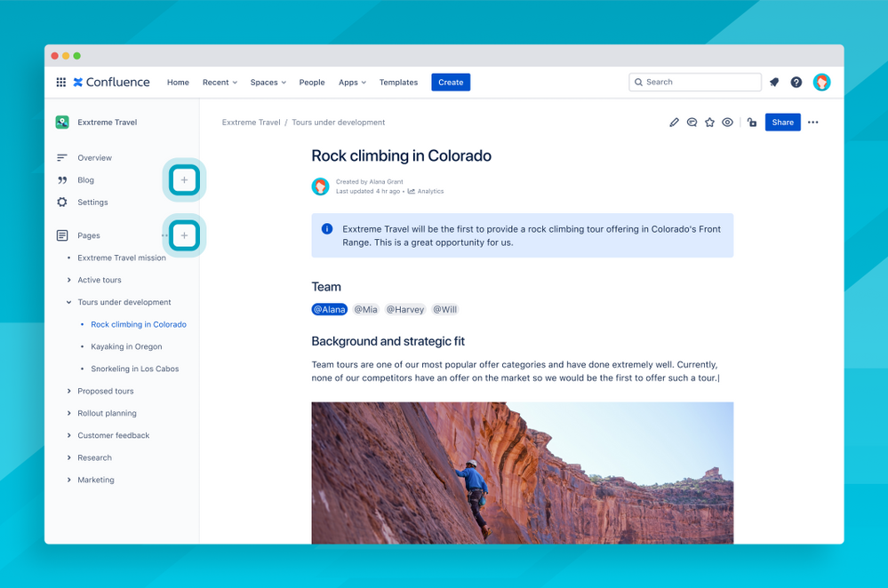Open Overview in the sidebar
The height and width of the screenshot is (588, 888).
click(94, 157)
